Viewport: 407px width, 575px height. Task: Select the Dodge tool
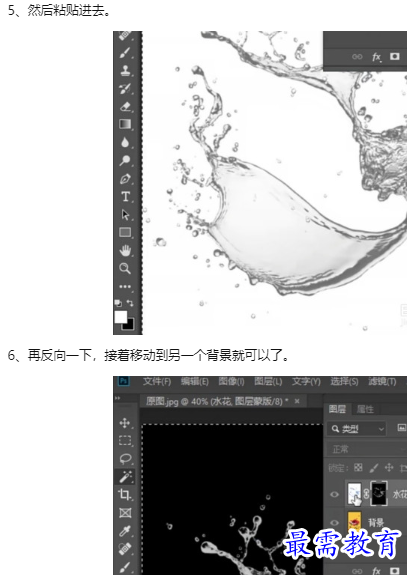click(x=125, y=160)
